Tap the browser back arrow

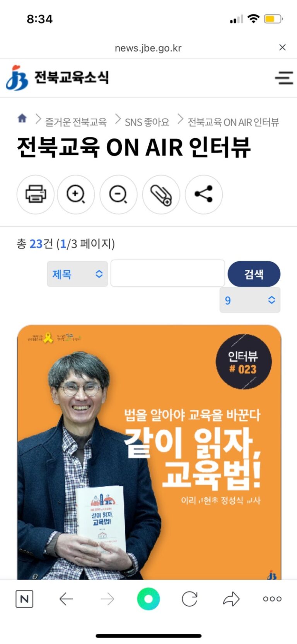pos(66,599)
